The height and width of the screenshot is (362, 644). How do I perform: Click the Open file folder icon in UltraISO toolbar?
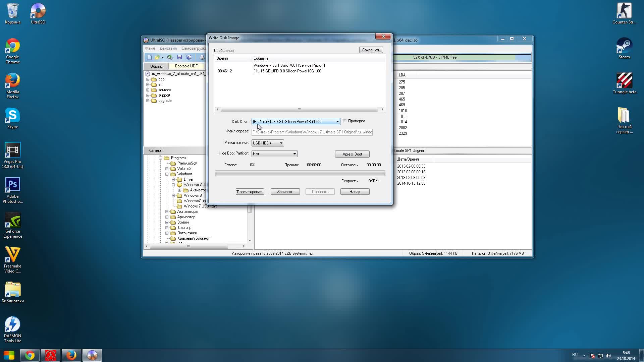157,57
